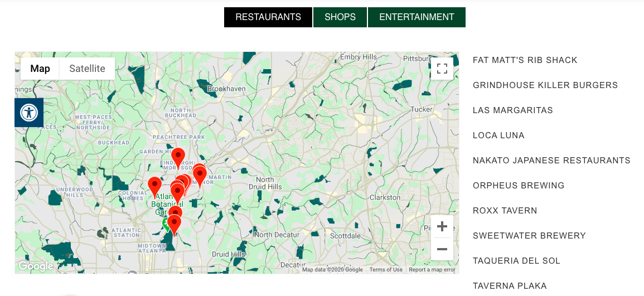This screenshot has width=644, height=296.
Task: Click the Tucker label on map
Action: click(422, 110)
